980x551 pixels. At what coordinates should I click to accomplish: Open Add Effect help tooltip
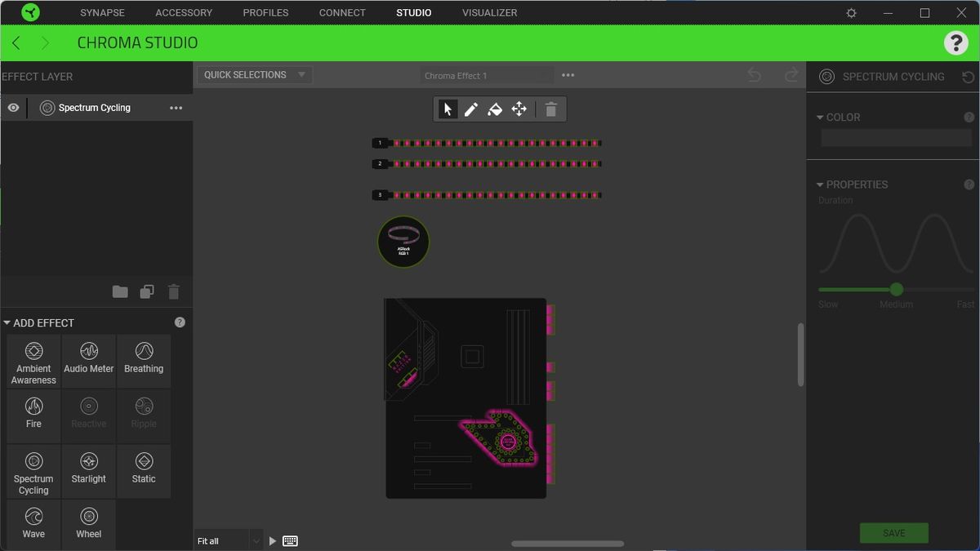click(180, 322)
